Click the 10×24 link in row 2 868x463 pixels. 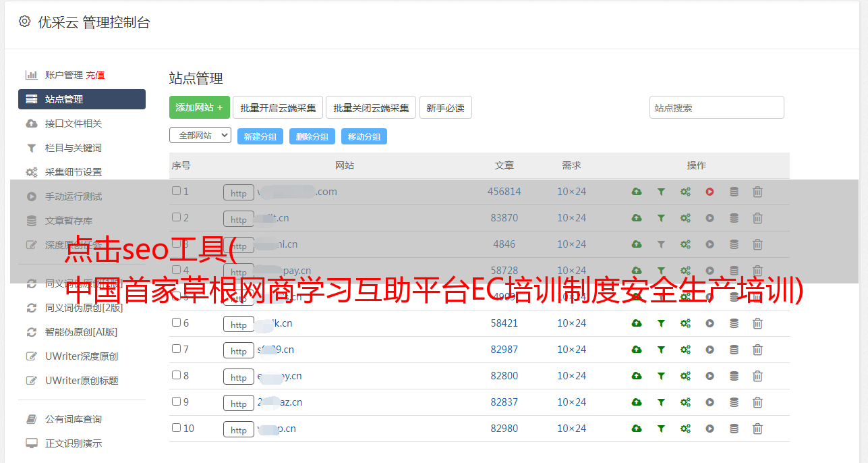click(572, 218)
